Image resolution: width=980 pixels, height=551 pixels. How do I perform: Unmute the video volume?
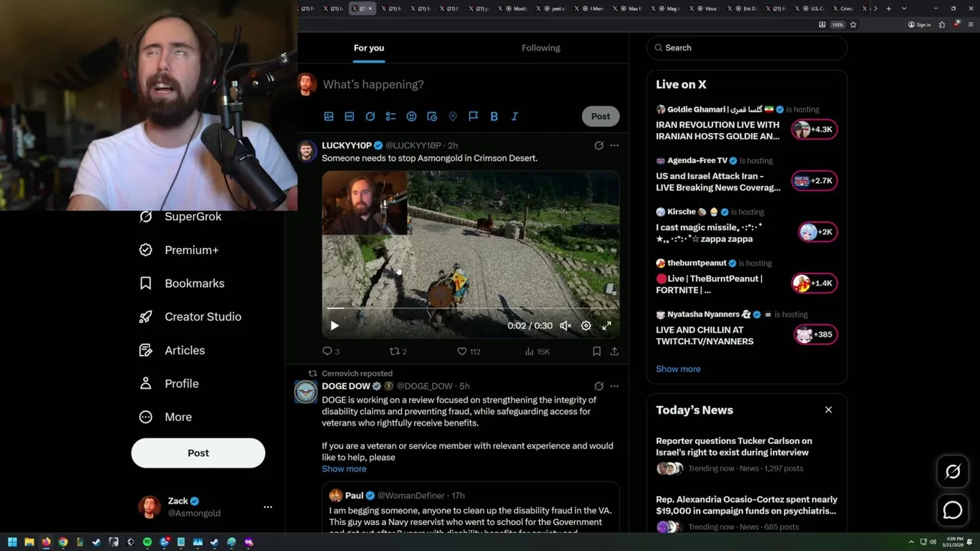tap(565, 325)
